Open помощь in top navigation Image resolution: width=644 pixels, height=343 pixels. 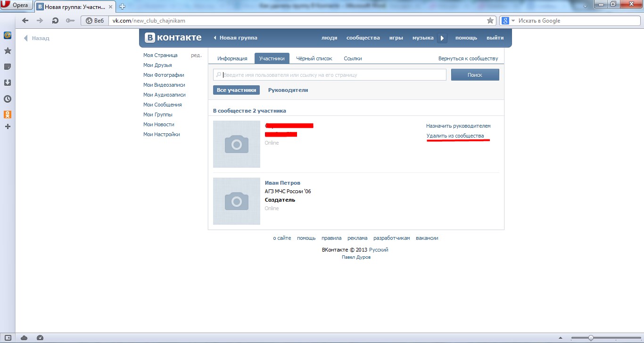[x=466, y=38]
